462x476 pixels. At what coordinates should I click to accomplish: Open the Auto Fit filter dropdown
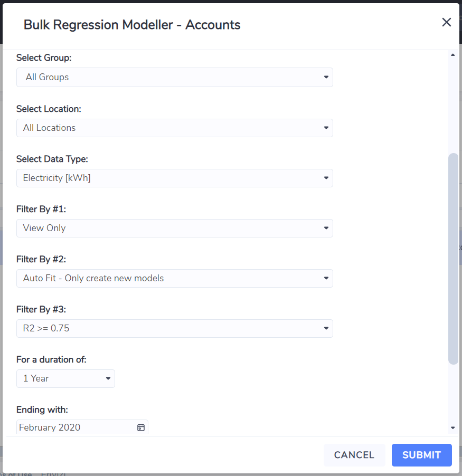pos(175,278)
